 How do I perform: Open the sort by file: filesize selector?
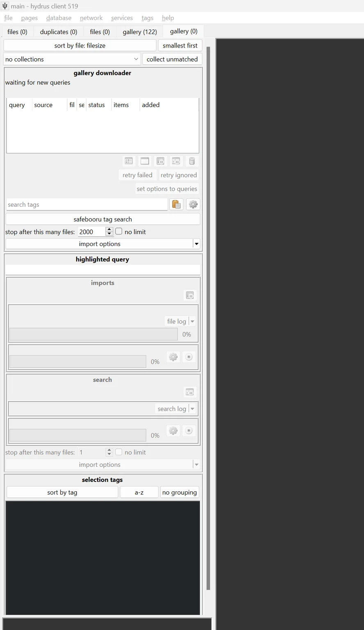click(x=80, y=46)
